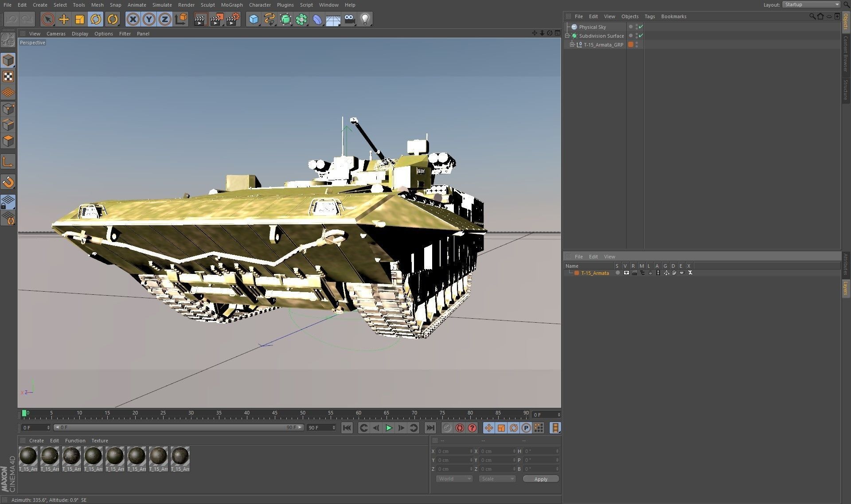Open the Layers side tab
This screenshot has height=504, width=851.
pos(846,288)
